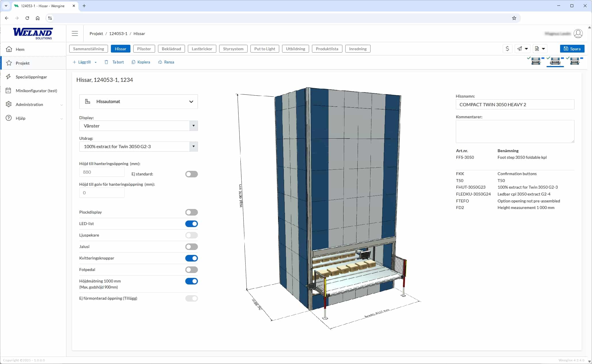Open the Inredning tab
Screen dimensions: 592x364
[358, 49]
